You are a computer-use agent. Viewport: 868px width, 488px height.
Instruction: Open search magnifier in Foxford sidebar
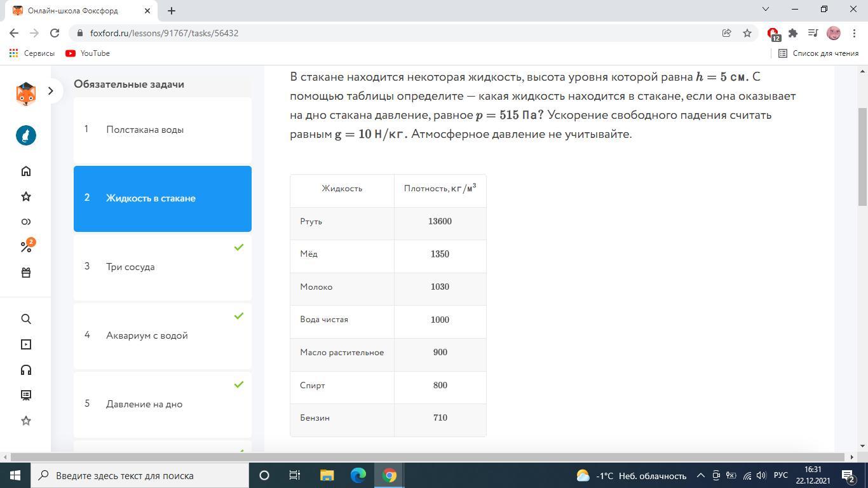pyautogui.click(x=26, y=319)
